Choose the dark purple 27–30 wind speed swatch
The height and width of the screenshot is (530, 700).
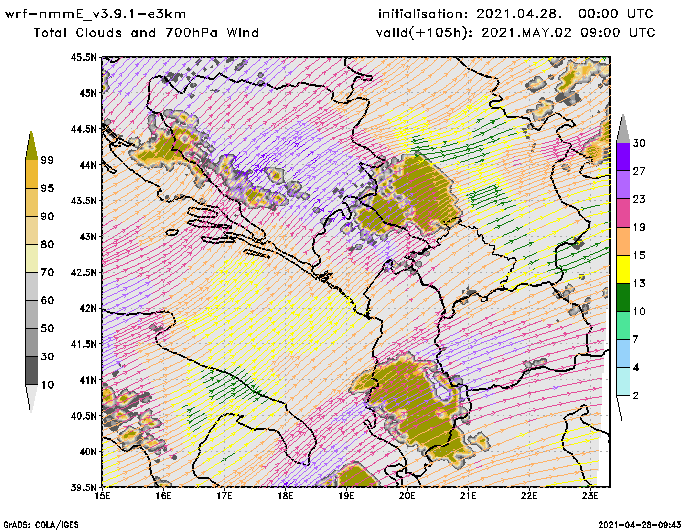click(622, 156)
